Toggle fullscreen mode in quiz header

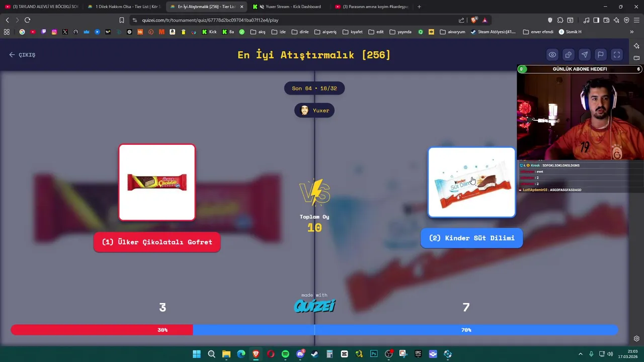pos(617,55)
